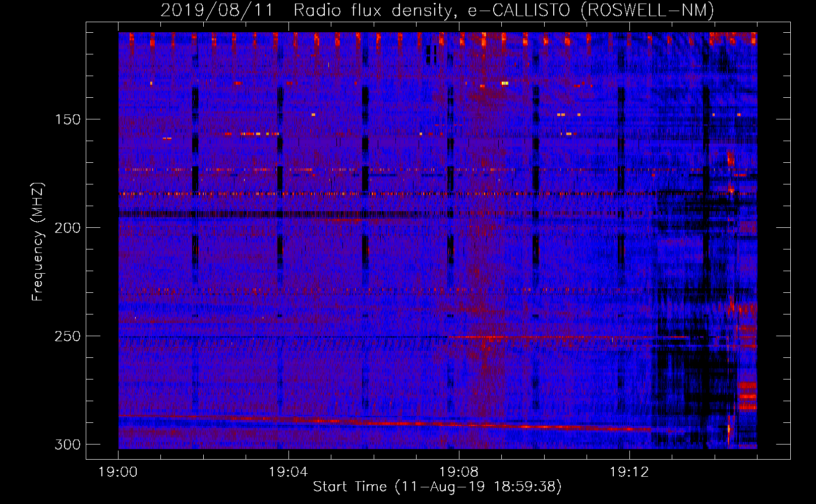Select the 250 frequency axis label
Screen dimensions: 816x504
67,336
